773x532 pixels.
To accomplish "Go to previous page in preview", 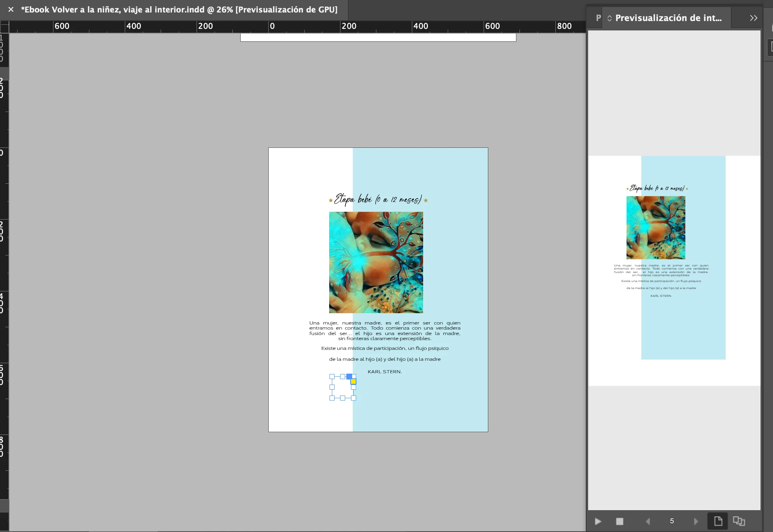I will pyautogui.click(x=648, y=521).
